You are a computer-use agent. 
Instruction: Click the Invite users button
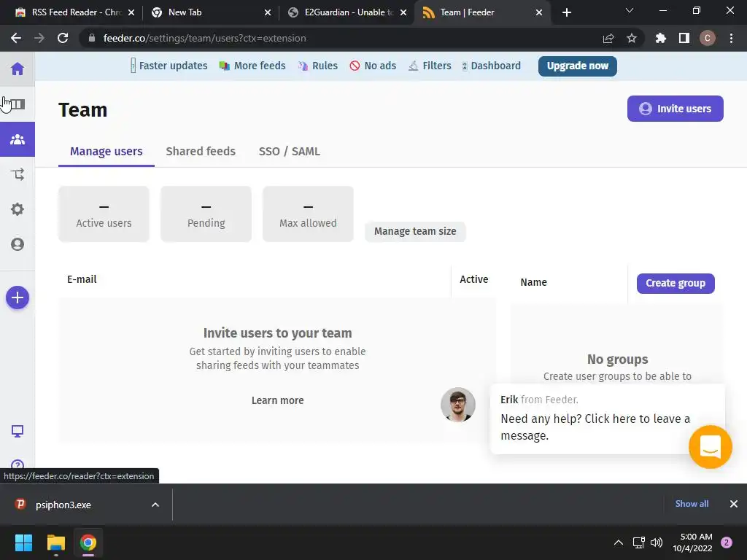coord(675,109)
